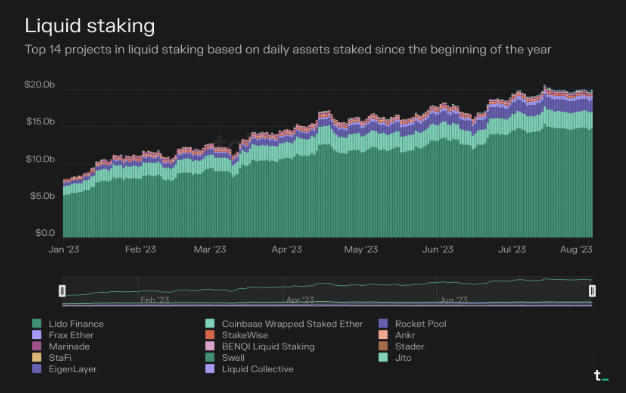Click the Top 14 projects subtitle text
626x393 pixels.
click(x=288, y=50)
